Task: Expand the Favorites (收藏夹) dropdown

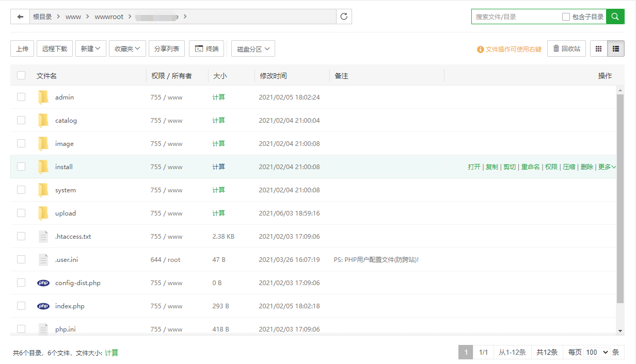Action: pyautogui.click(x=127, y=49)
